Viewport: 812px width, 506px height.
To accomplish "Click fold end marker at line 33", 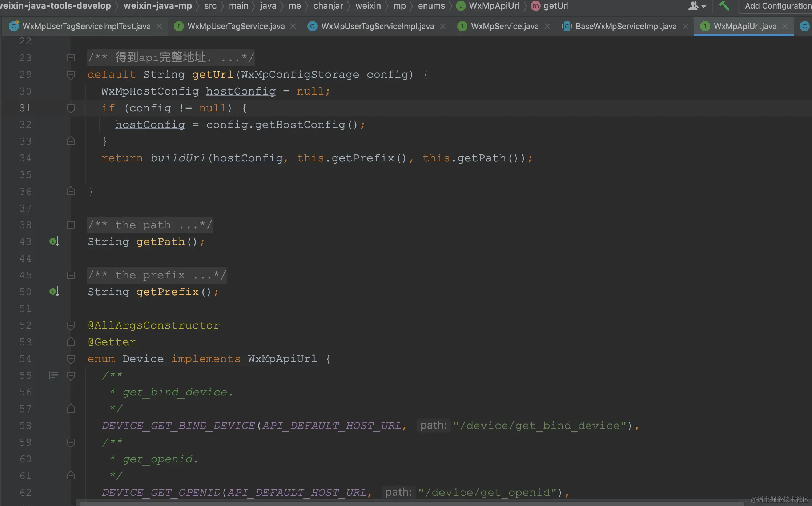I will [x=71, y=141].
